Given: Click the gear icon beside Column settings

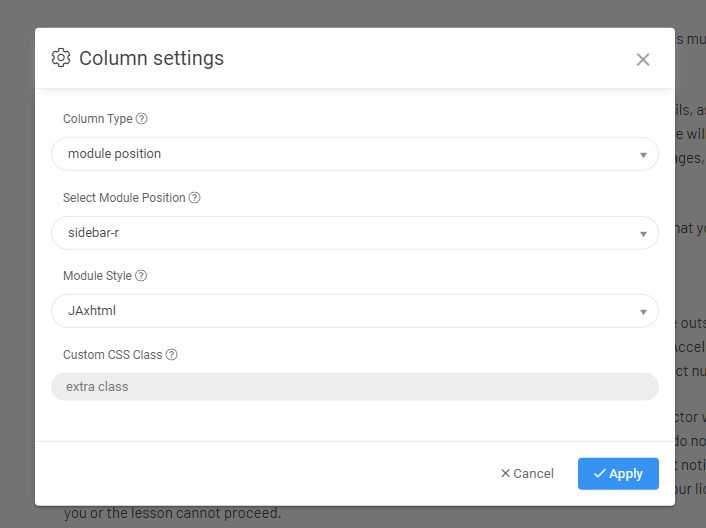Looking at the screenshot, I should pyautogui.click(x=61, y=58).
